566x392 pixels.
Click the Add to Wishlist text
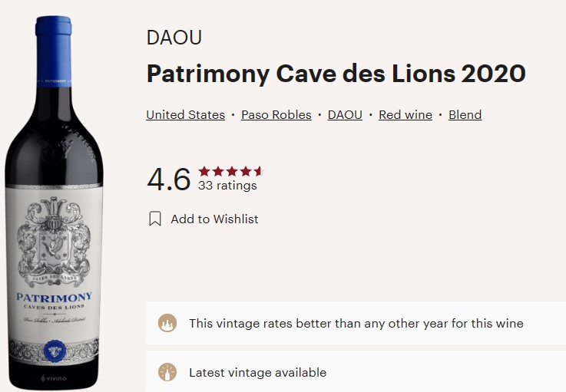(x=214, y=219)
